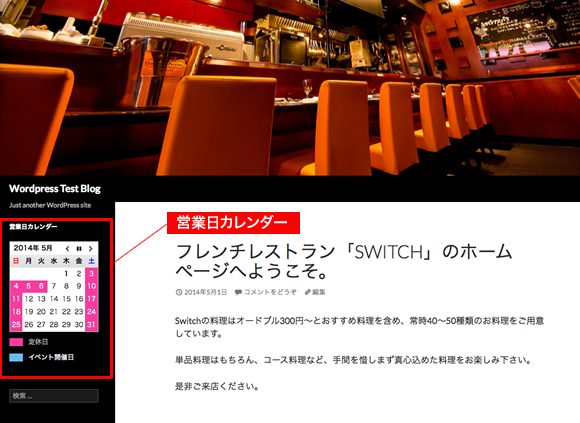
Task: Select holiday day 10 in the calendar
Action: point(91,286)
